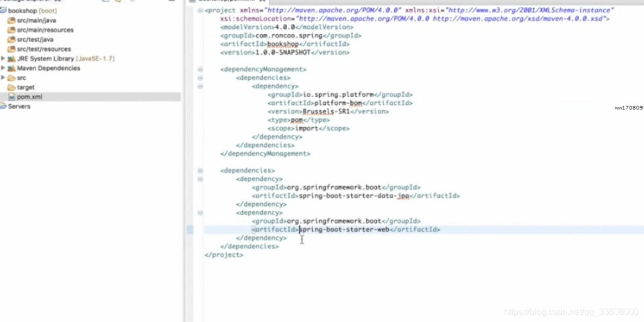Image resolution: width=644 pixels, height=322 pixels.
Task: Collapse the main dependencies fold marker
Action: [x=200, y=170]
